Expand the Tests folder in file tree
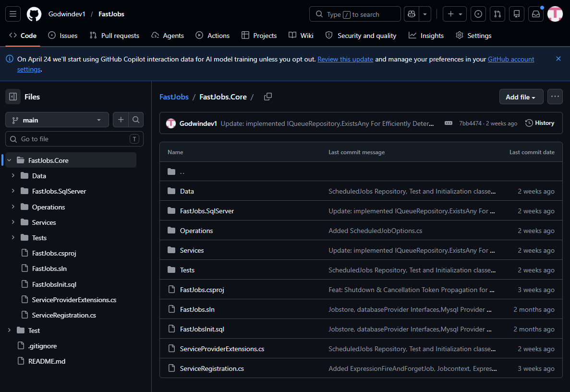570x392 pixels. 12,237
